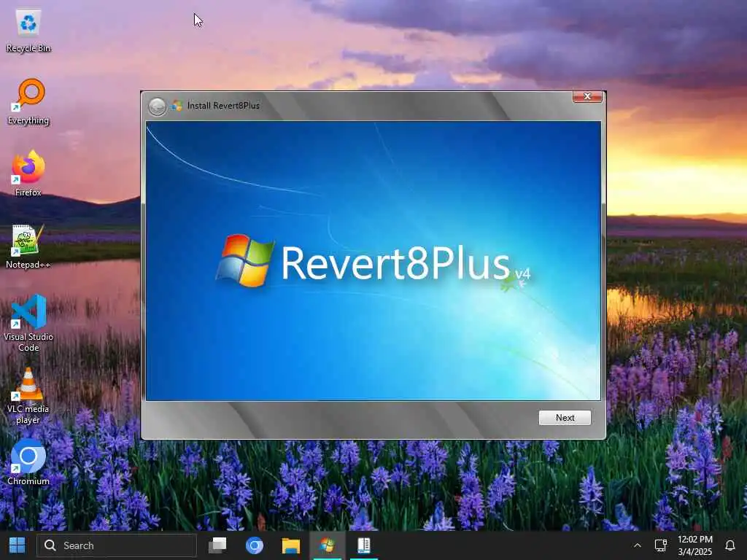The width and height of the screenshot is (747, 560).
Task: Open the Recycle Bin desktop icon
Action: (x=28, y=31)
